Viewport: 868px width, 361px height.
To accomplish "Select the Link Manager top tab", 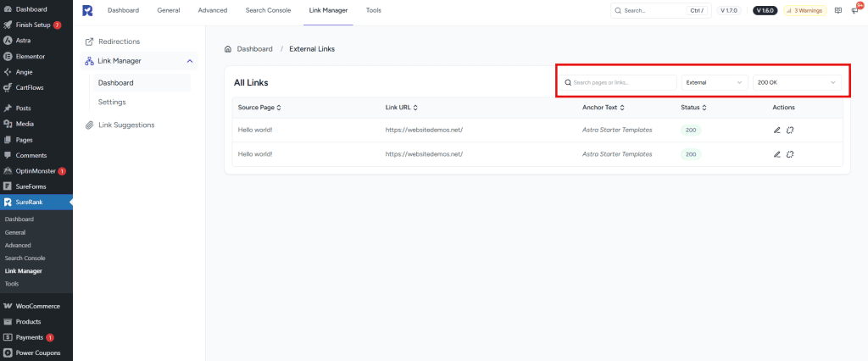I will click(x=328, y=10).
